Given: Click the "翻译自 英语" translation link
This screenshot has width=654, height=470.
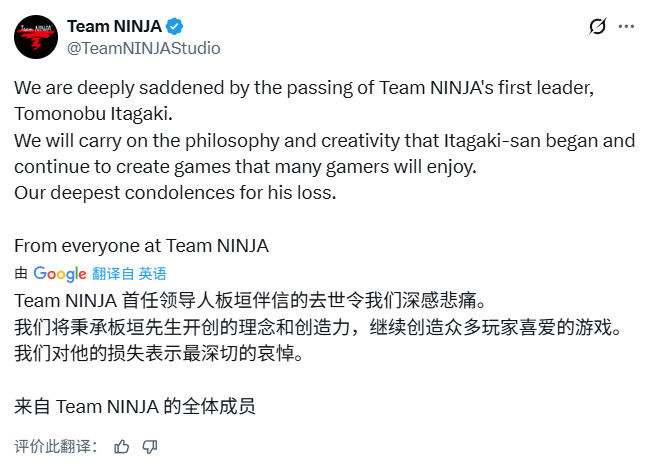Looking at the screenshot, I should [129, 273].
